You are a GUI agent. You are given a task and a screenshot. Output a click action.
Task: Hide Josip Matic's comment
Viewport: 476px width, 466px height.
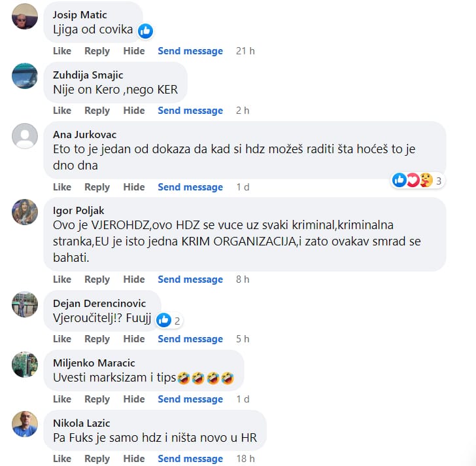[134, 51]
